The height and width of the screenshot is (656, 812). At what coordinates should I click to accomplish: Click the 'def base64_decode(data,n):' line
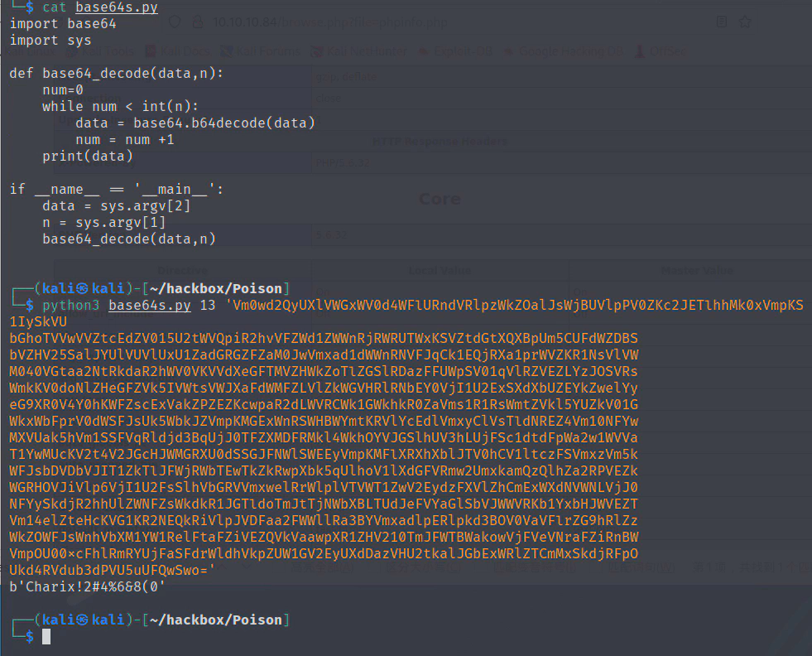click(x=116, y=73)
